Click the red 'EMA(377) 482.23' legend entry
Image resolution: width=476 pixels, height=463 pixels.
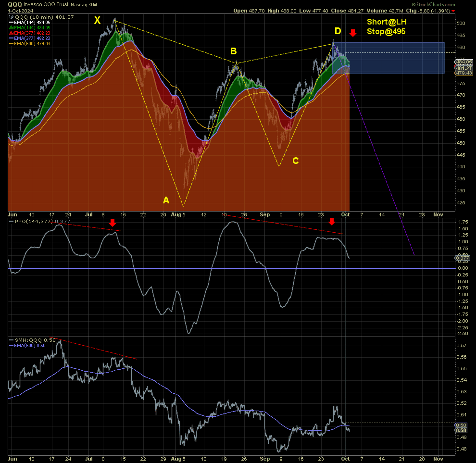click(30, 33)
